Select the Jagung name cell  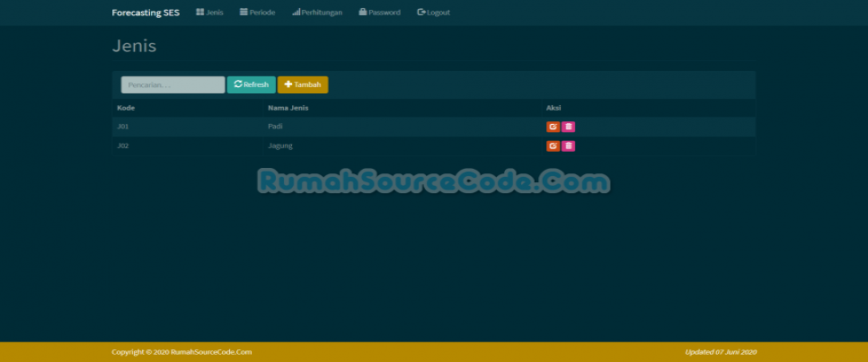tap(280, 146)
